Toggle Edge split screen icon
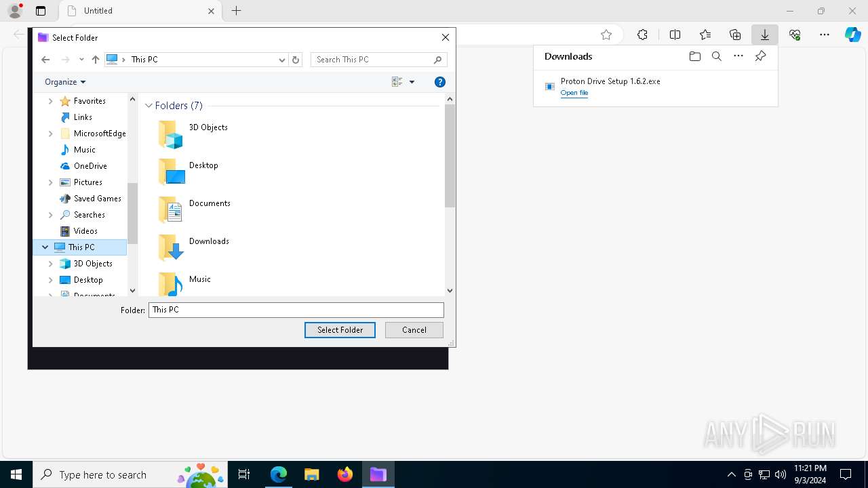Viewport: 868px width, 488px height. [x=675, y=35]
